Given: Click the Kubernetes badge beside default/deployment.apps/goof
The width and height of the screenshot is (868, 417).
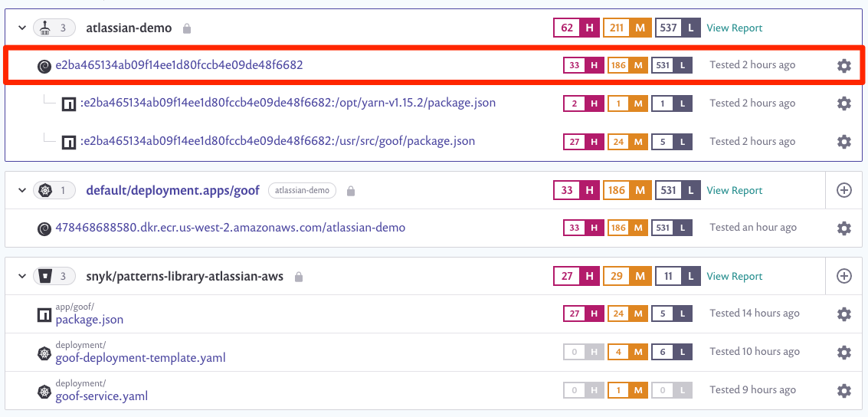Looking at the screenshot, I should point(54,191).
